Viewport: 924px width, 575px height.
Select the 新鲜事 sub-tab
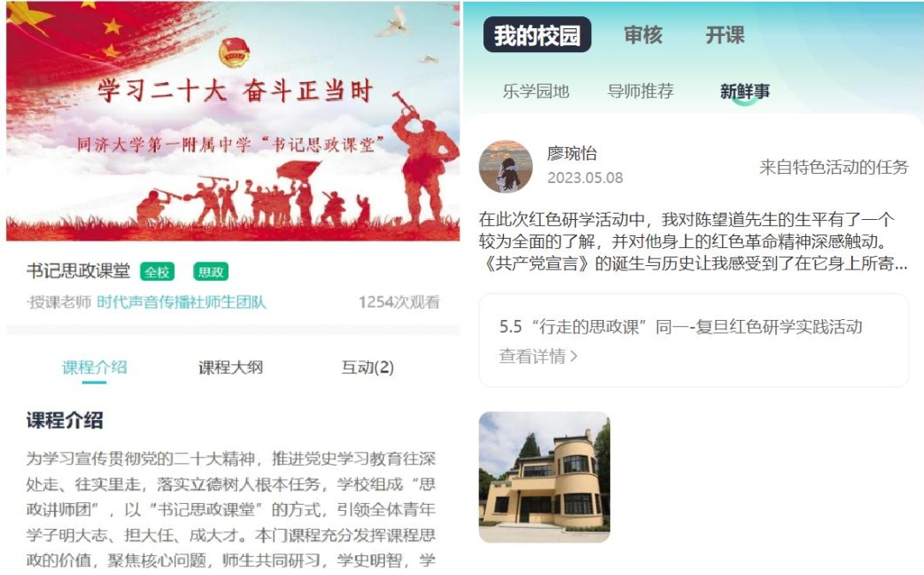tap(745, 92)
